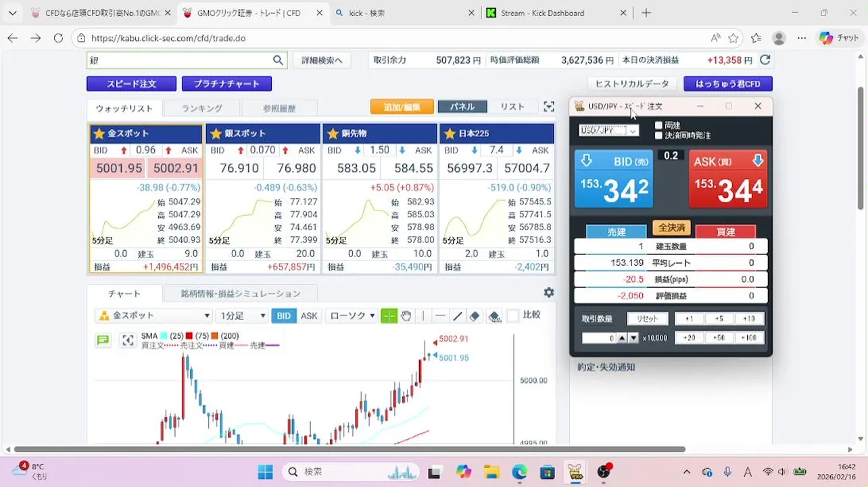Image resolution: width=868 pixels, height=487 pixels.
Task: Click the 追加/編集 button
Action: point(402,106)
